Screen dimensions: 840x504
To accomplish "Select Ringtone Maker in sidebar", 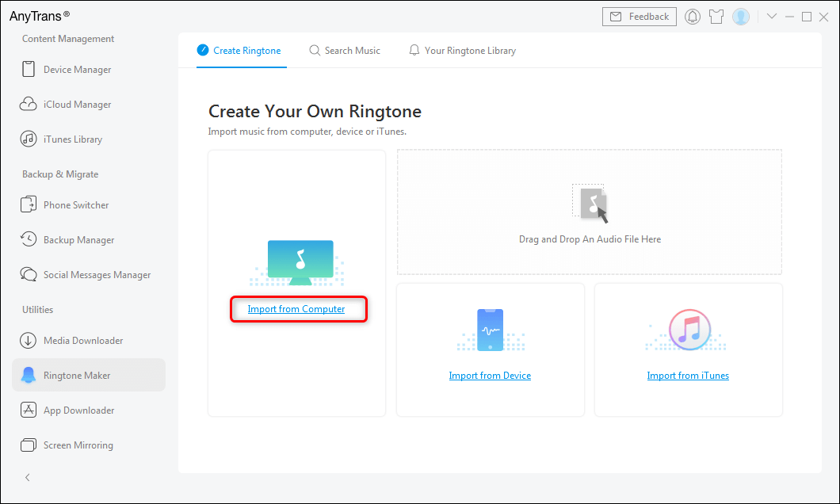I will coord(89,375).
